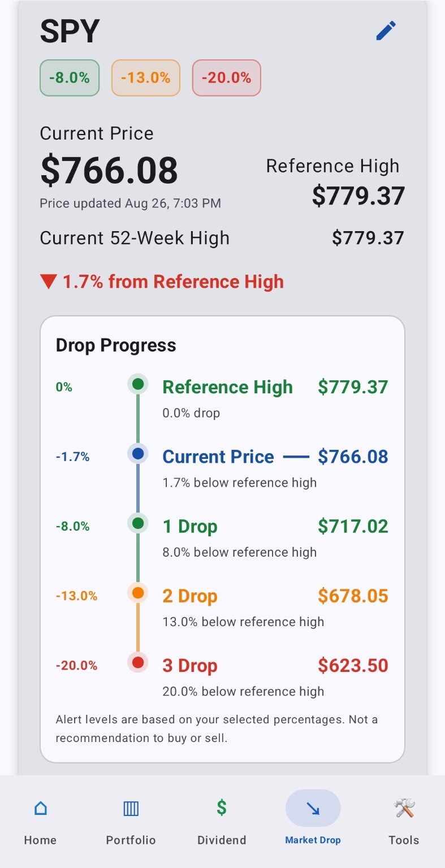Tap the Current 52-Week High label

[135, 238]
